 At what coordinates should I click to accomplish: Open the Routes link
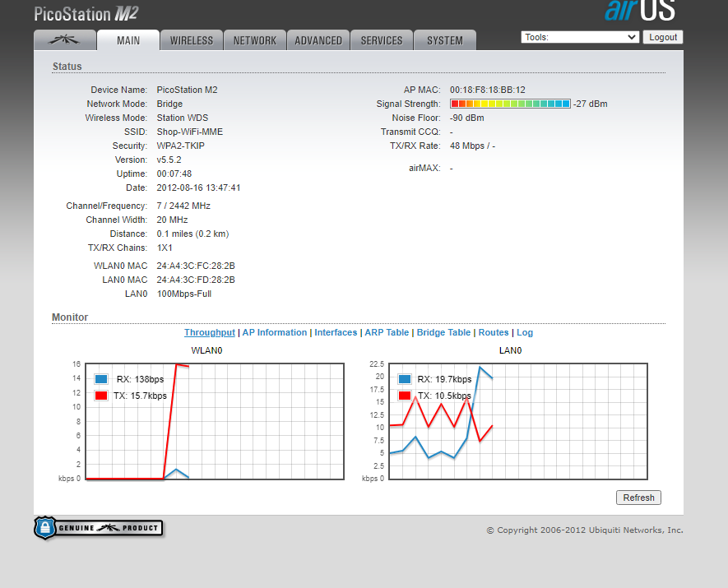coord(494,332)
